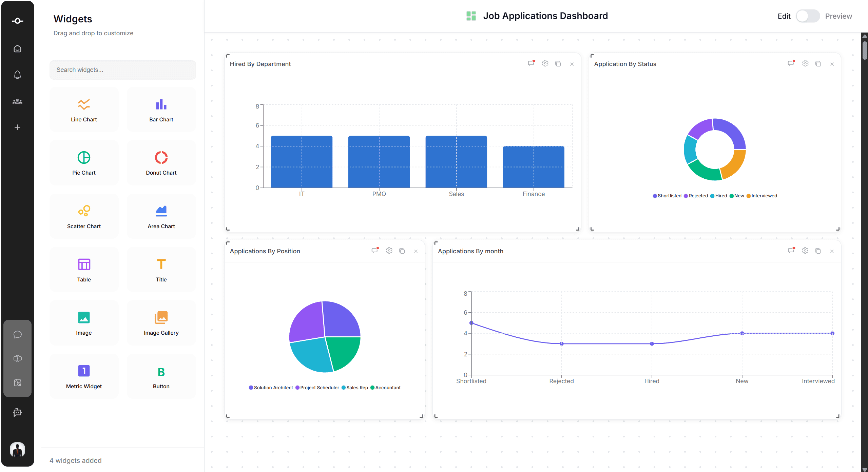
Task: Duplicate the Hired By Department widget
Action: pos(558,64)
